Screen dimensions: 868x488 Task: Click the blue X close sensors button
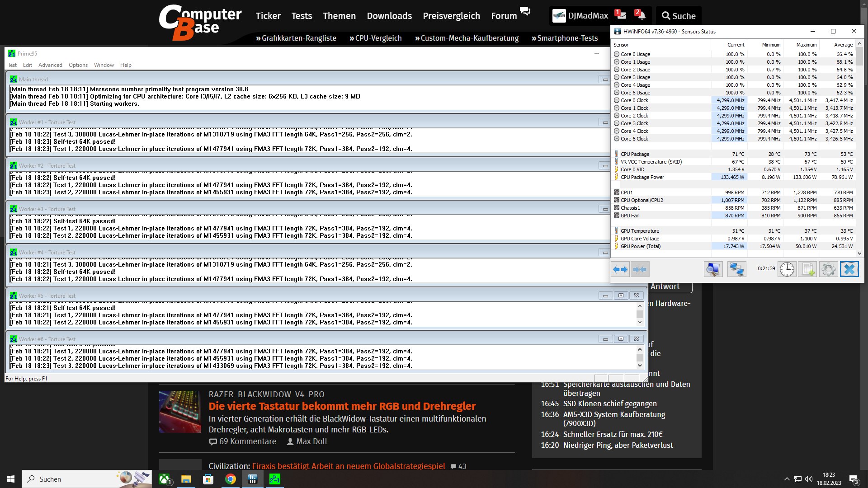pos(849,270)
